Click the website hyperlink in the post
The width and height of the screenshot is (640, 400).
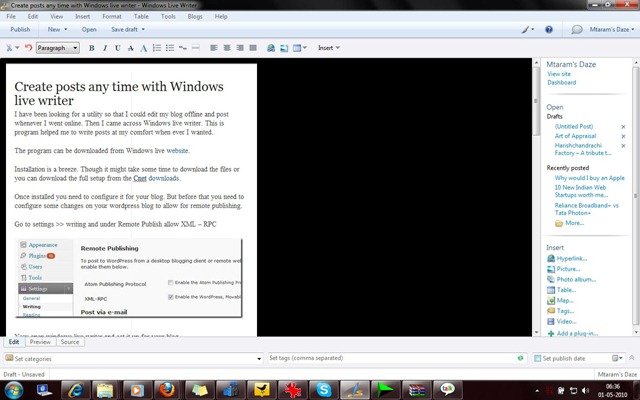pyautogui.click(x=177, y=151)
